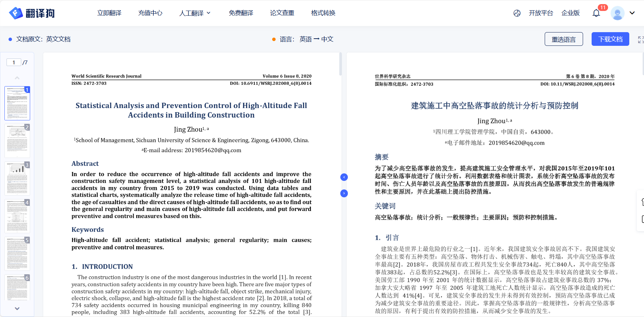Click the ISSN: 2472-3703 text

[x=89, y=83]
